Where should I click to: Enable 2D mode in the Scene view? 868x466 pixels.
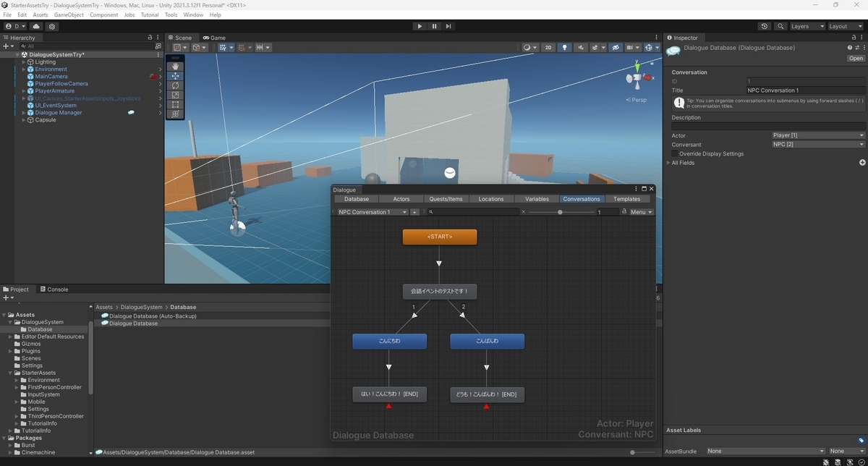tap(549, 47)
